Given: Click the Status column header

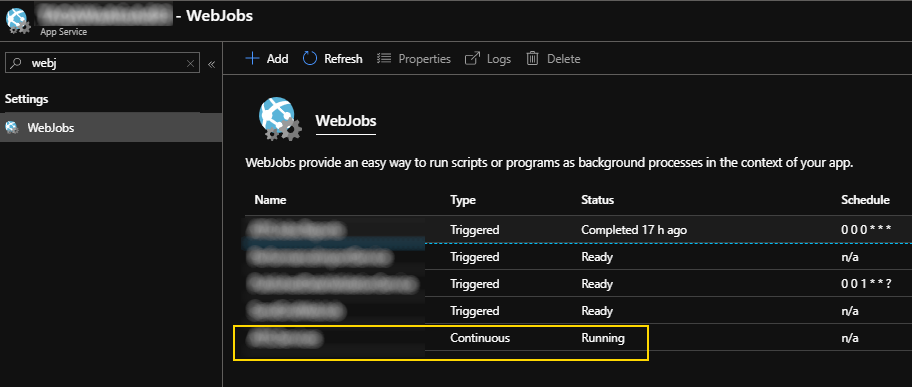Looking at the screenshot, I should point(597,200).
